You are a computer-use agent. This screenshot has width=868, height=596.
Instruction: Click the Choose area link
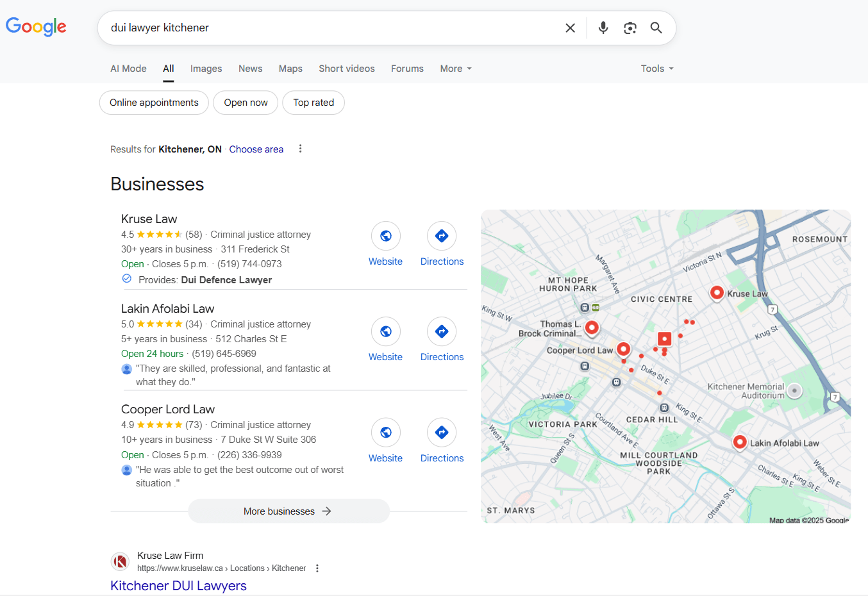[x=256, y=149]
